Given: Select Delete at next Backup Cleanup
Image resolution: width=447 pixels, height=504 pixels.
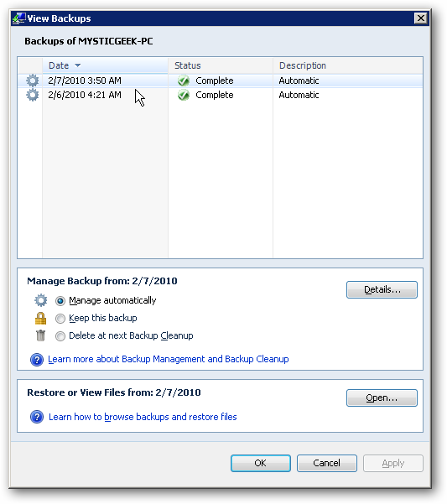Looking at the screenshot, I should pyautogui.click(x=60, y=336).
